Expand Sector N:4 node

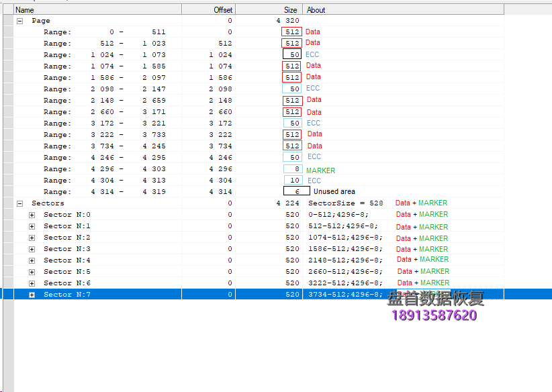(32, 260)
